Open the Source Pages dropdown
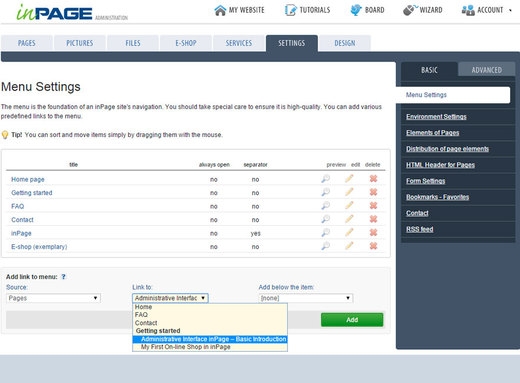The height and width of the screenshot is (383, 520). click(53, 298)
